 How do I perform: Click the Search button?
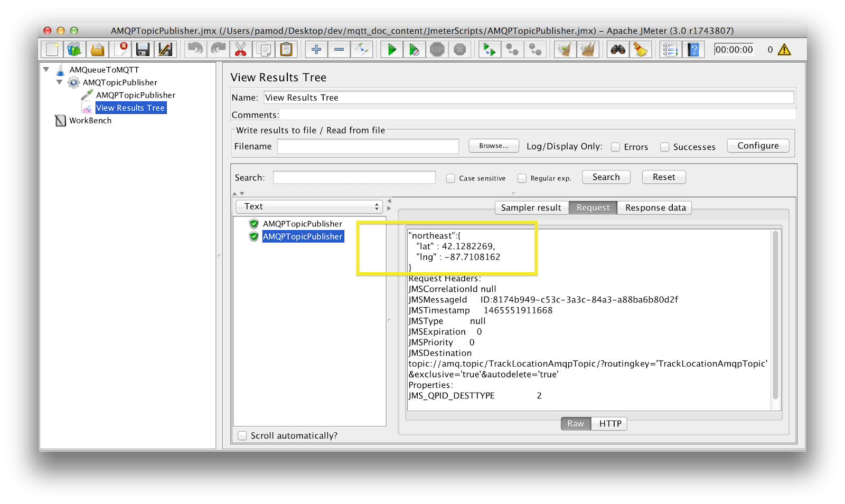tap(606, 177)
